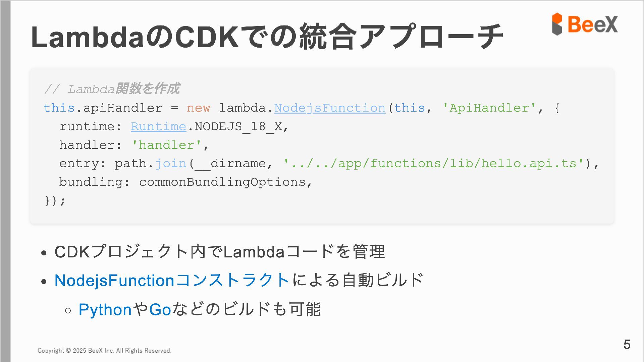Image resolution: width=644 pixels, height=362 pixels.
Task: Click the join method in path.join
Action: (x=170, y=164)
